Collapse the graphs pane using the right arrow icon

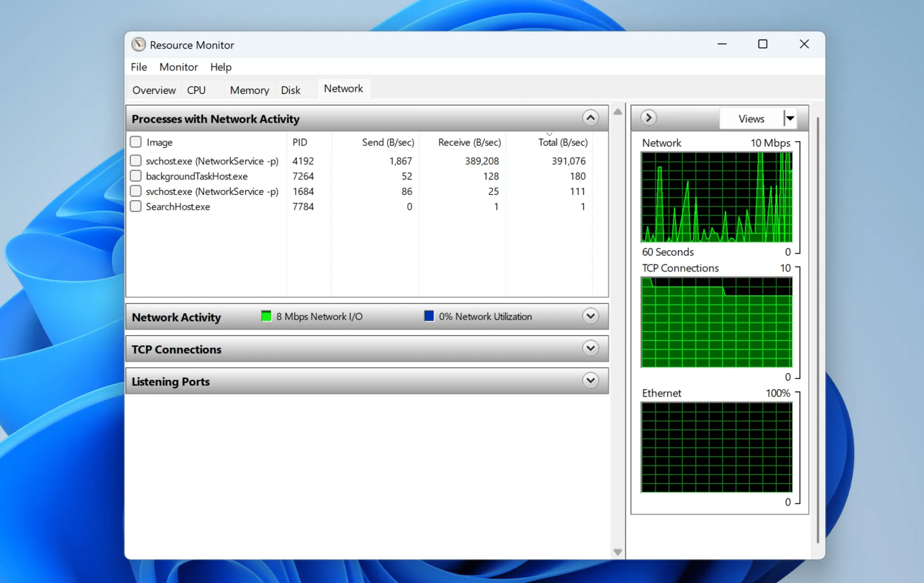coord(648,118)
